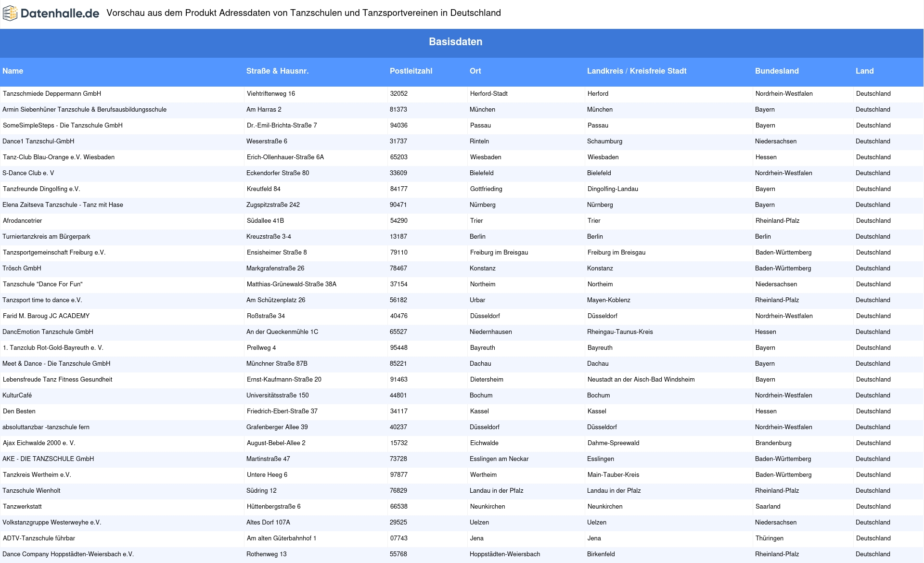Viewport: 924px width, 563px height.
Task: Select the Ort cell Gottfrieding
Action: (486, 189)
